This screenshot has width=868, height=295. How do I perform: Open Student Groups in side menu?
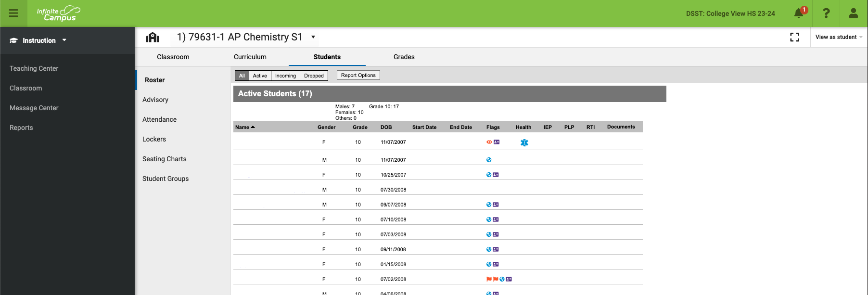166,179
